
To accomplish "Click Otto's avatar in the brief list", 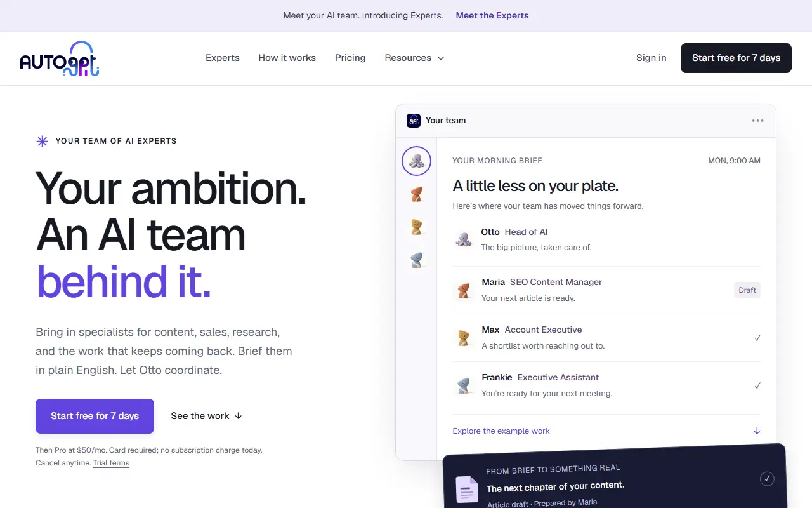I will [x=464, y=239].
